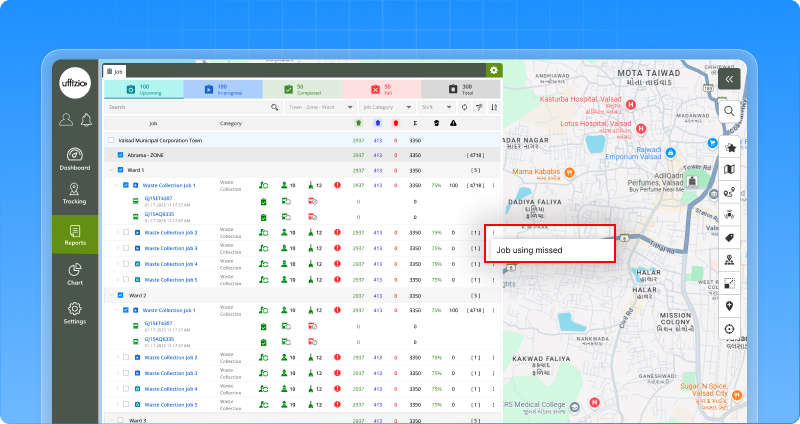This screenshot has height=424, width=800.
Task: Select the Upcoming jobs tab
Action: point(143,90)
